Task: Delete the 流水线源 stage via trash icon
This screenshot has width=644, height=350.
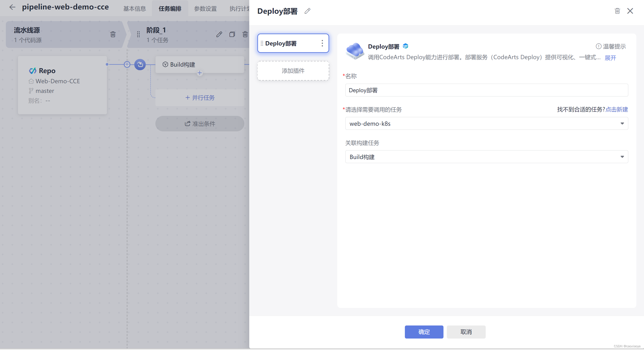Action: pyautogui.click(x=113, y=34)
